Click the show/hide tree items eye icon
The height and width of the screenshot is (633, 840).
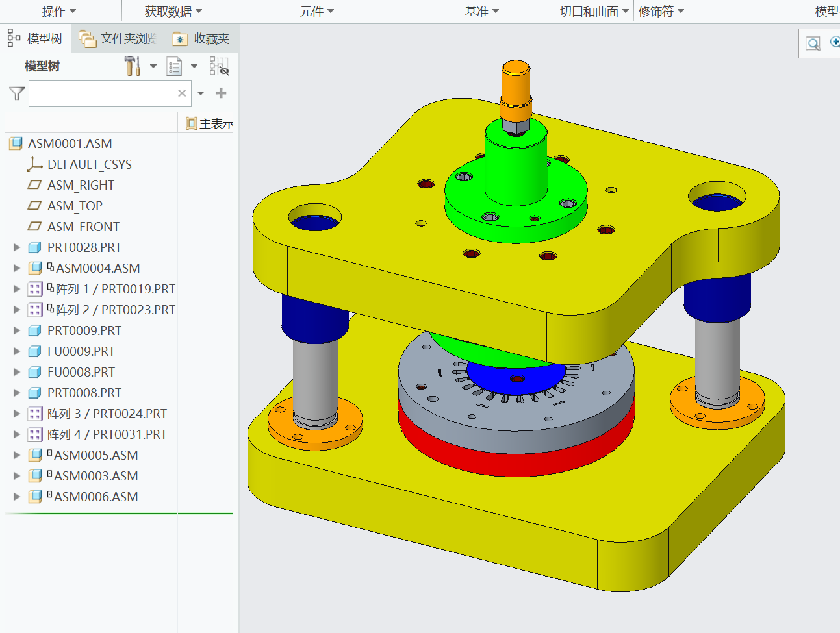[x=219, y=66]
